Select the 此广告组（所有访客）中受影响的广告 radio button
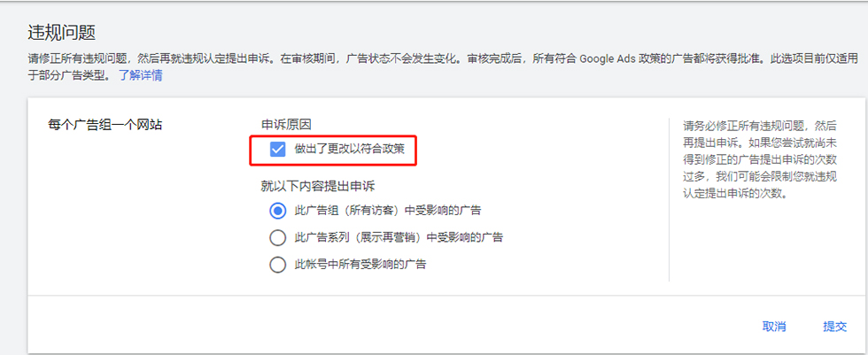This screenshot has height=355, width=868. tap(277, 211)
